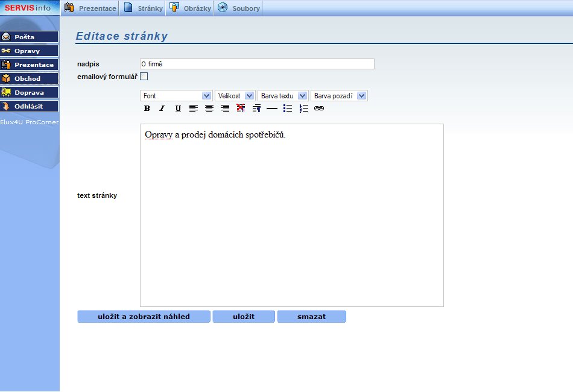Image resolution: width=573 pixels, height=392 pixels.
Task: Open the Font dropdown
Action: [x=176, y=96]
